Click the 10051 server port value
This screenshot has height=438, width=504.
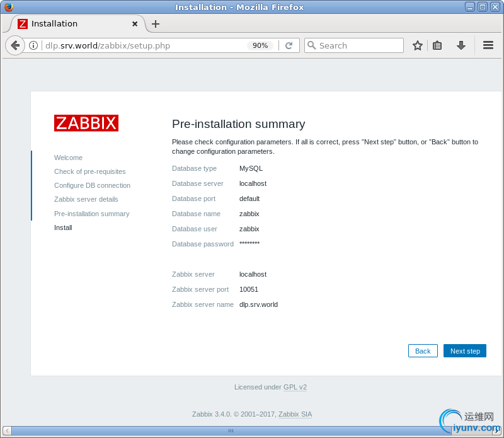click(x=248, y=289)
